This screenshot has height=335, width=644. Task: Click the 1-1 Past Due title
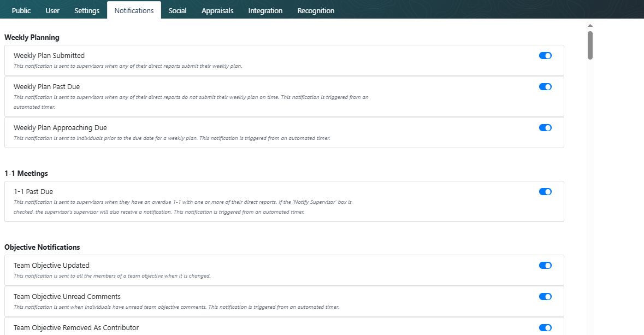[x=33, y=192]
